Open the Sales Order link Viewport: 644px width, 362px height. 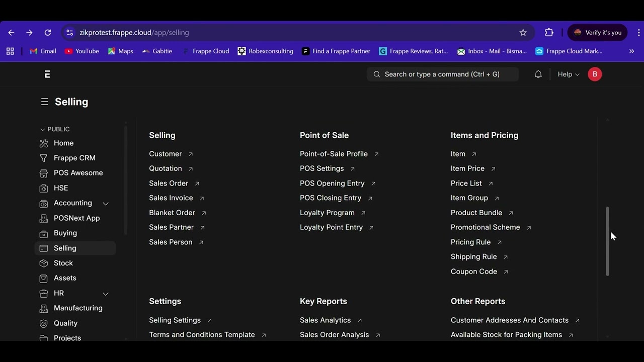pyautogui.click(x=169, y=183)
